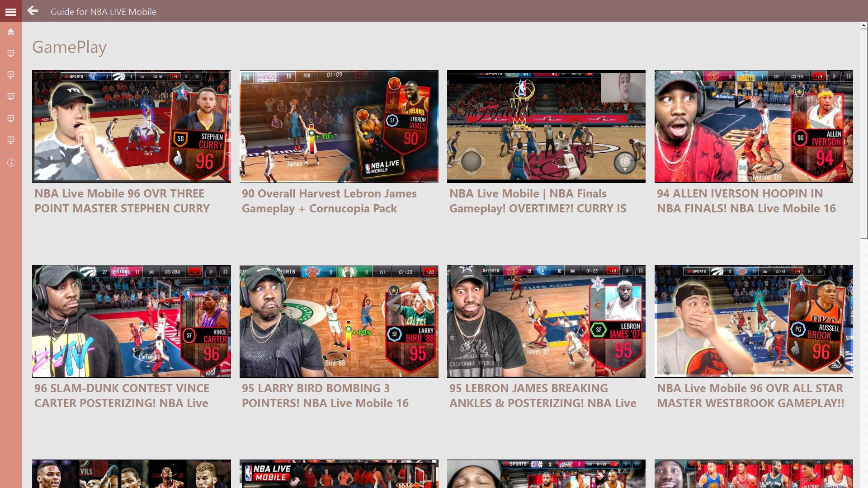The image size is (868, 488).
Task: Click title '96 SLAM-DUNK CONTEST VINCE CARTER'
Action: coord(122,396)
